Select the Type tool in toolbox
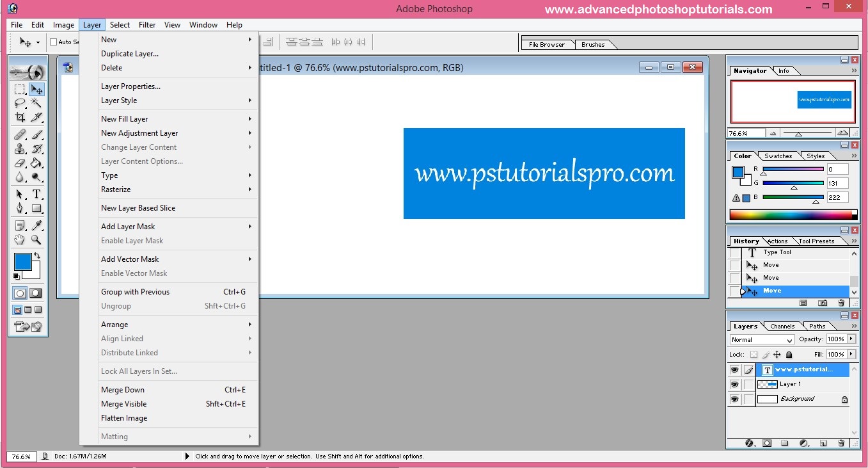This screenshot has height=468, width=868. [36, 195]
